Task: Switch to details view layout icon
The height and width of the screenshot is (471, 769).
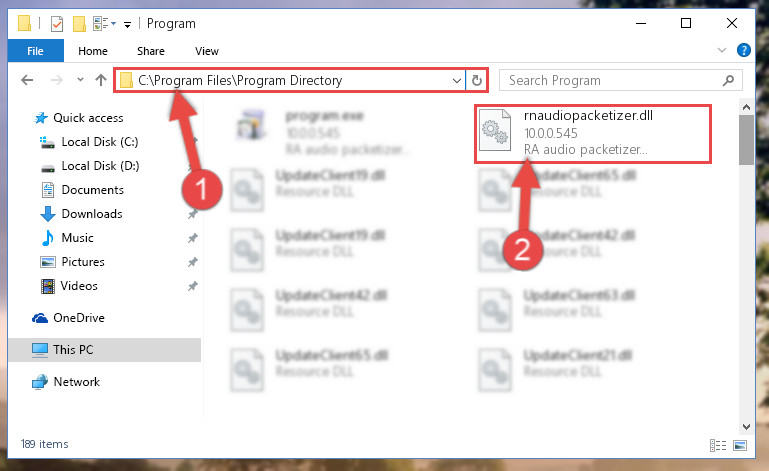Action: coord(718,445)
